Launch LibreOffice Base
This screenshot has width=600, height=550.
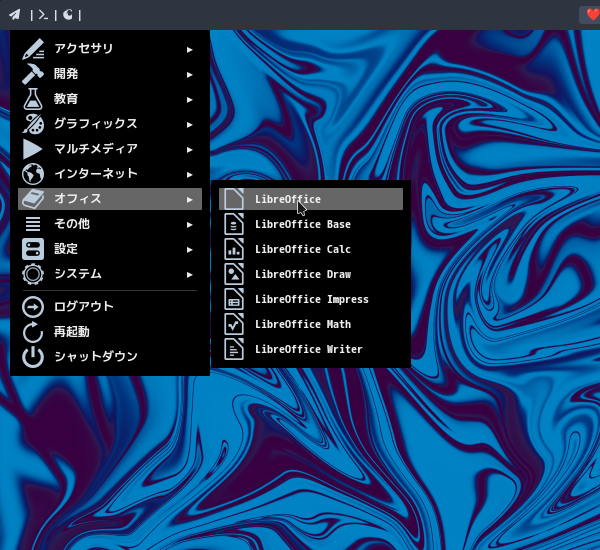coord(311,224)
